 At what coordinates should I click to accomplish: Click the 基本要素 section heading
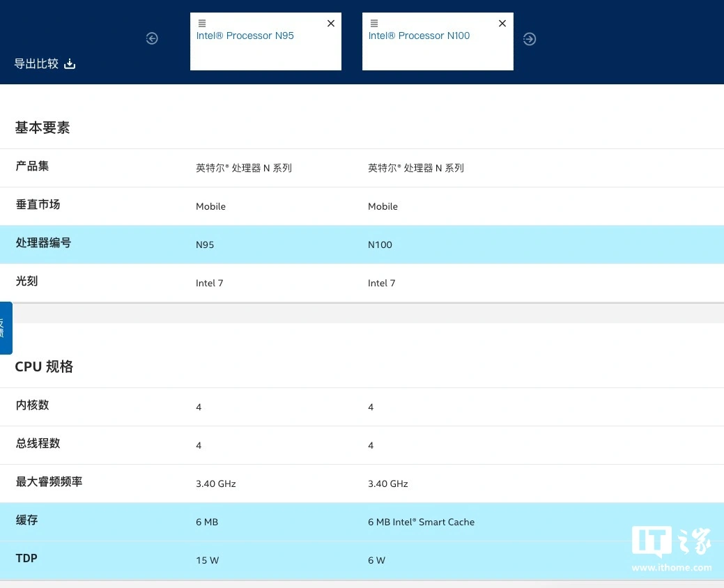click(43, 128)
